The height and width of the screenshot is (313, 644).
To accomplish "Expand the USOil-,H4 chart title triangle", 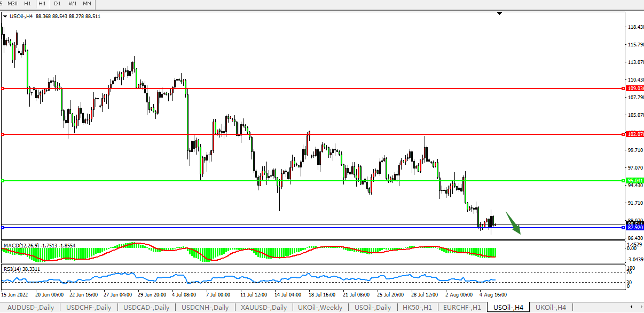I will [5, 17].
